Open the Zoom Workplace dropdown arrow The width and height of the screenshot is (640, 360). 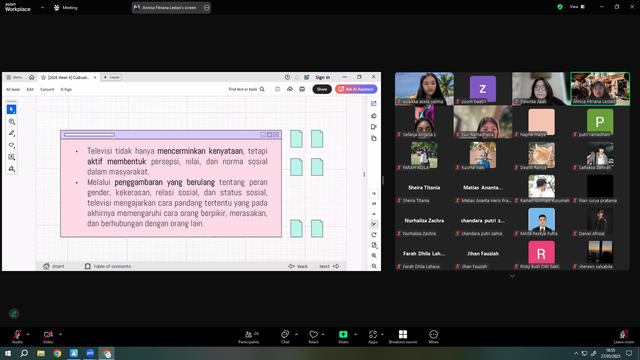point(42,7)
